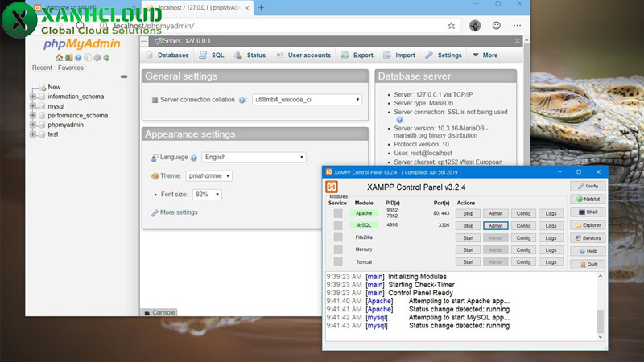Toggle the Apache service checkbox
Screen dimensions: 644x362
click(338, 213)
